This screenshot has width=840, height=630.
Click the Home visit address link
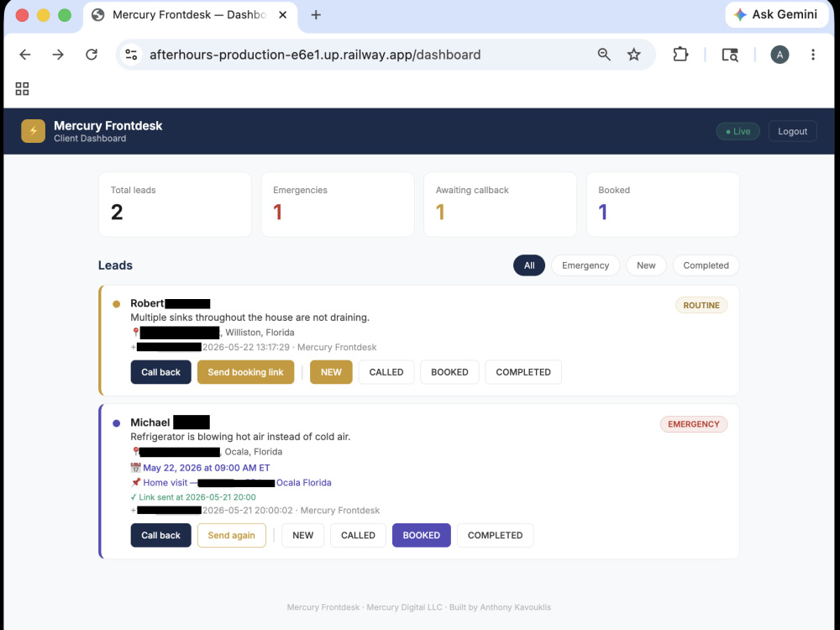237,483
